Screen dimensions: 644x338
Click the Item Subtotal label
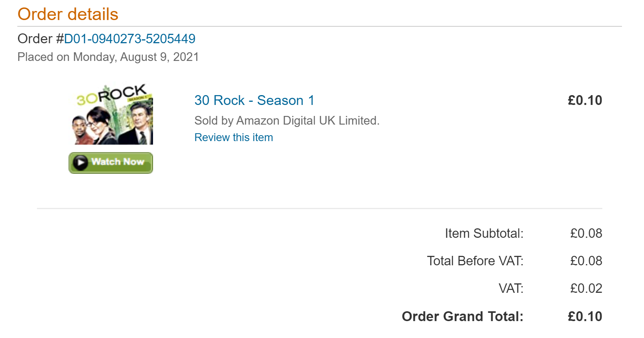pyautogui.click(x=484, y=233)
